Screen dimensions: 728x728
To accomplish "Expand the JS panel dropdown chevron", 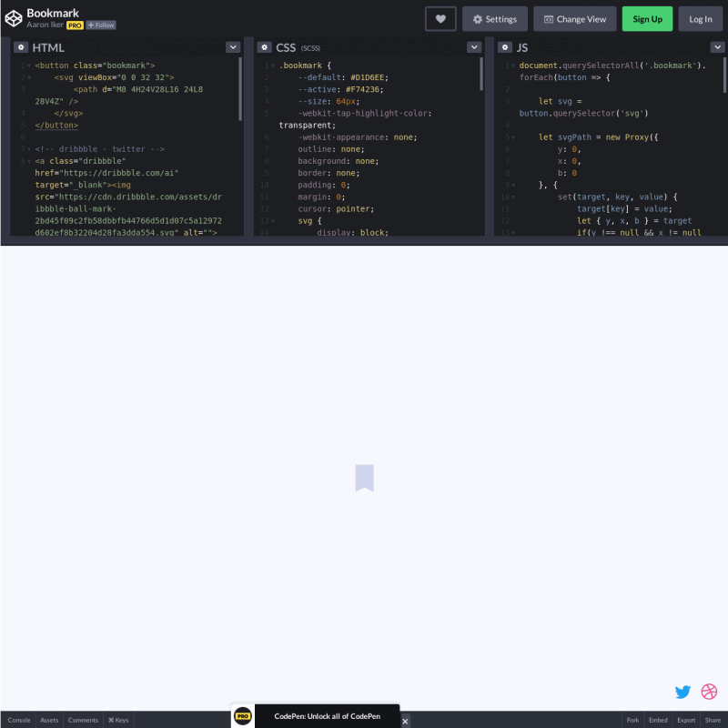I will coord(716,47).
